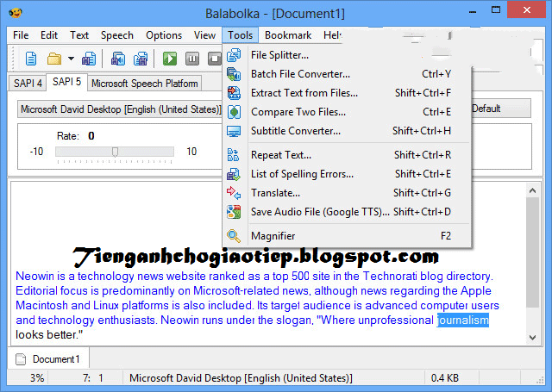Open the File menu
This screenshot has width=552, height=392.
(21, 35)
